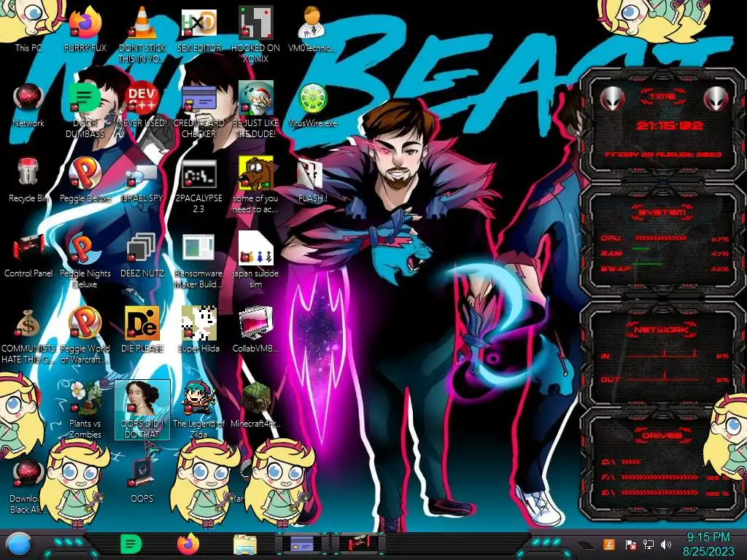Select the japan suicide sim file
Viewport: 747px width, 560px height.
tap(255, 260)
